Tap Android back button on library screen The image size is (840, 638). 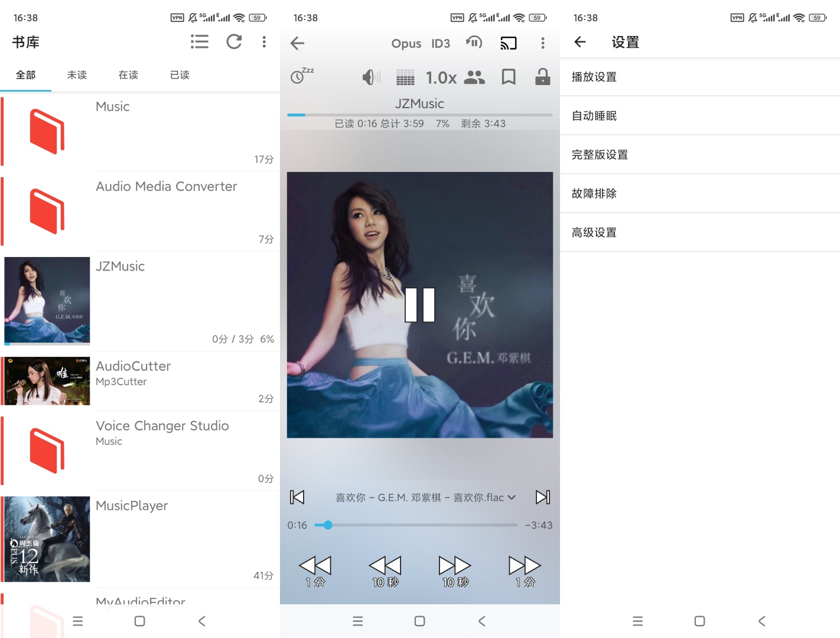point(202,621)
